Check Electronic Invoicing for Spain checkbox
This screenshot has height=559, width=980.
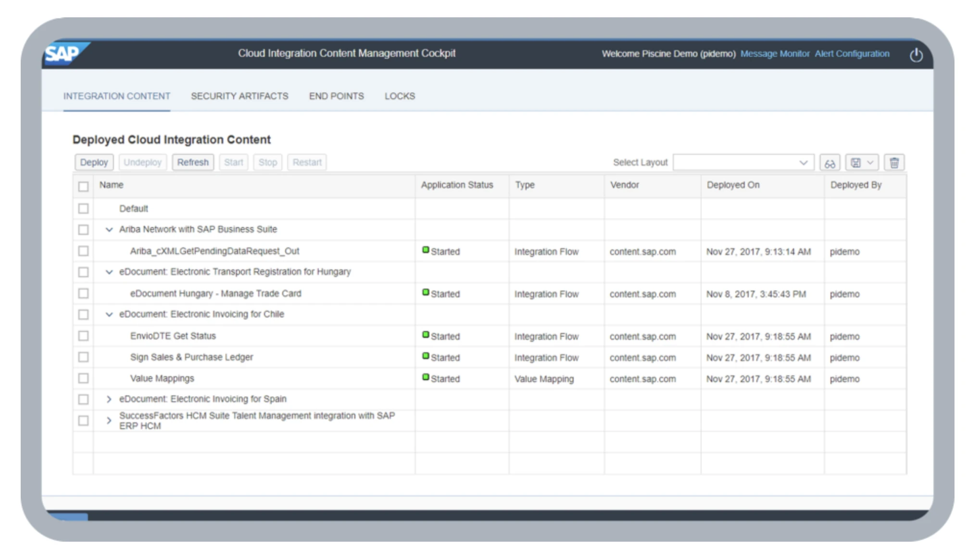tap(83, 399)
